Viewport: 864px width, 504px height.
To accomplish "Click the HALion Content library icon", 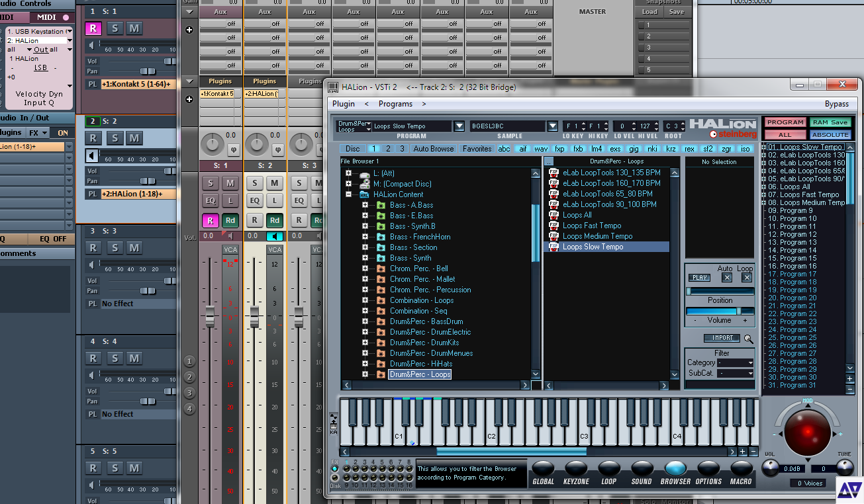I will tap(364, 194).
